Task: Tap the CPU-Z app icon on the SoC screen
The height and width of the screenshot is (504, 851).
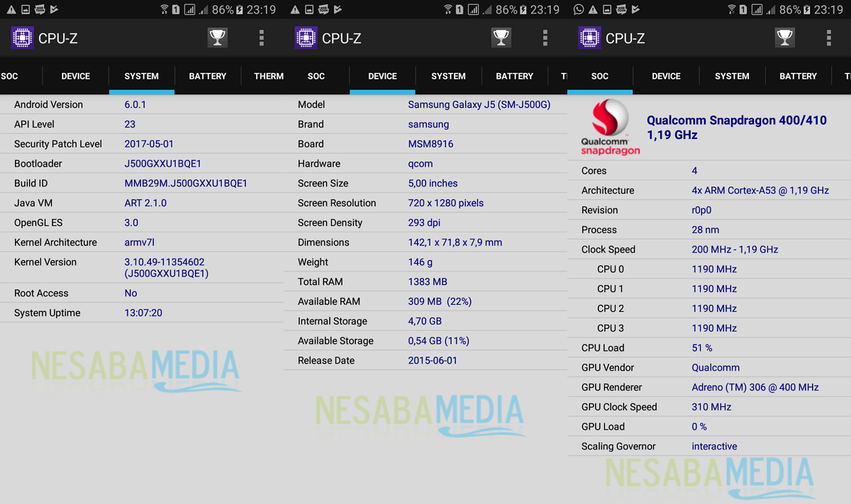Action: [590, 38]
